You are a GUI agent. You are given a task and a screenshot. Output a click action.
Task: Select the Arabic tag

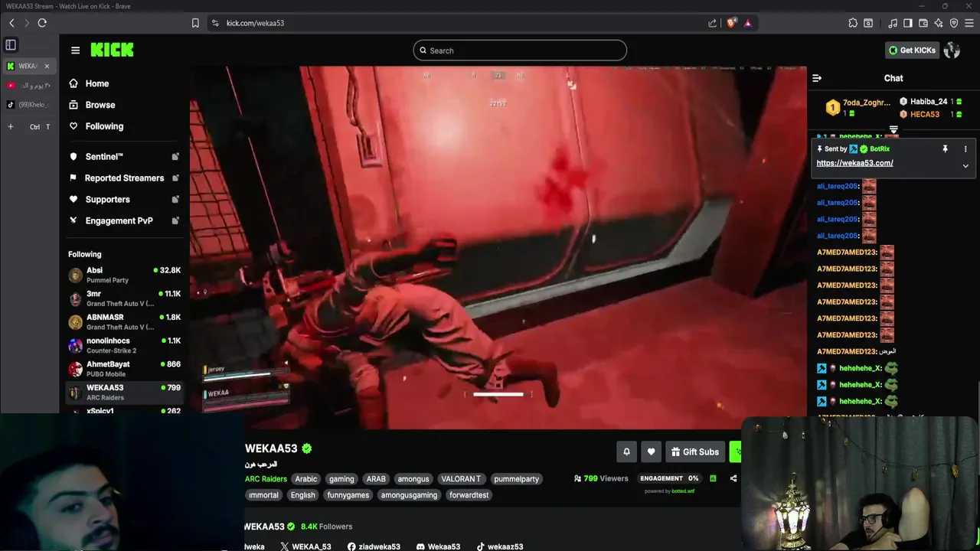coord(306,479)
